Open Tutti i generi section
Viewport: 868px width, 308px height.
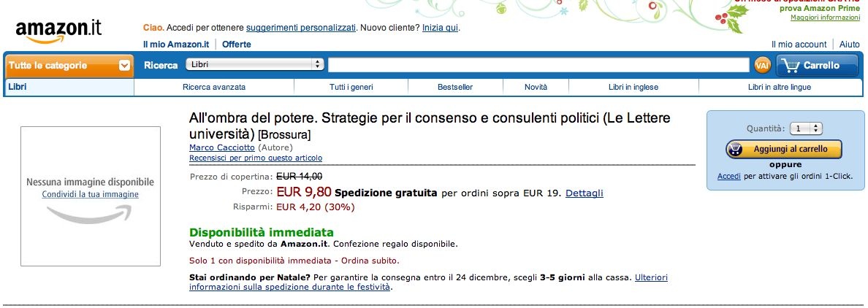click(x=351, y=87)
